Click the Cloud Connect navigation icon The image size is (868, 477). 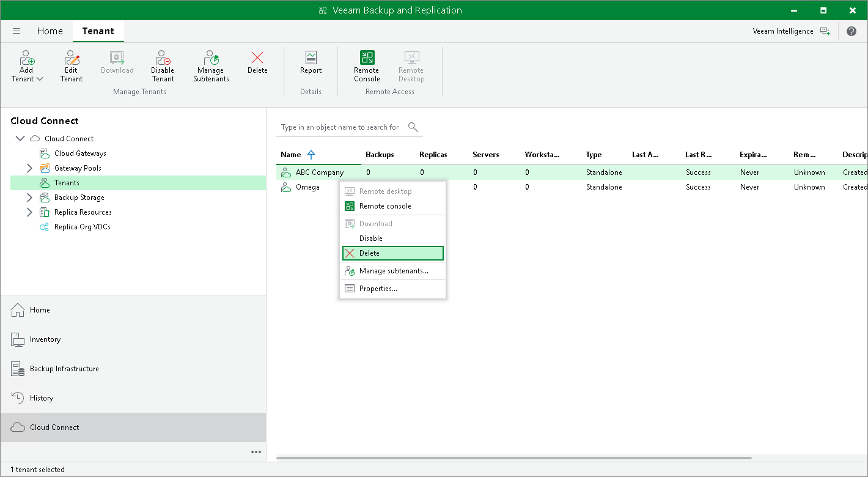pos(18,427)
